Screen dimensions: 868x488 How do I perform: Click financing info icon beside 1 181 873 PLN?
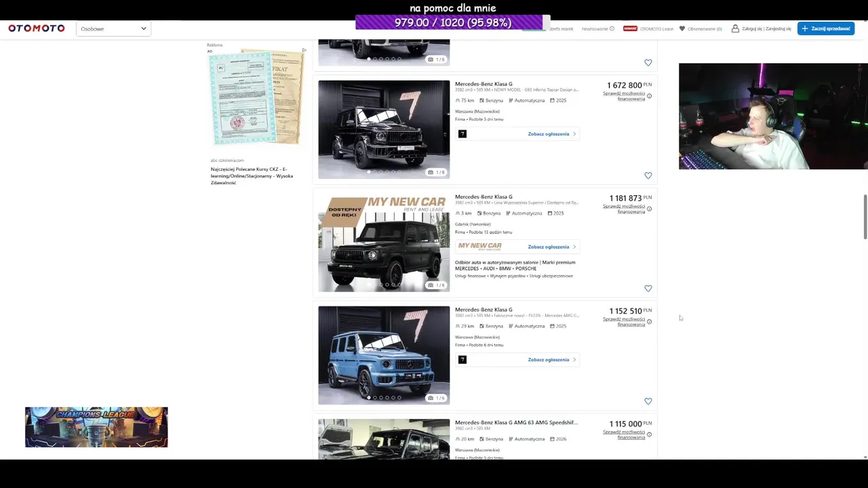[649, 209]
